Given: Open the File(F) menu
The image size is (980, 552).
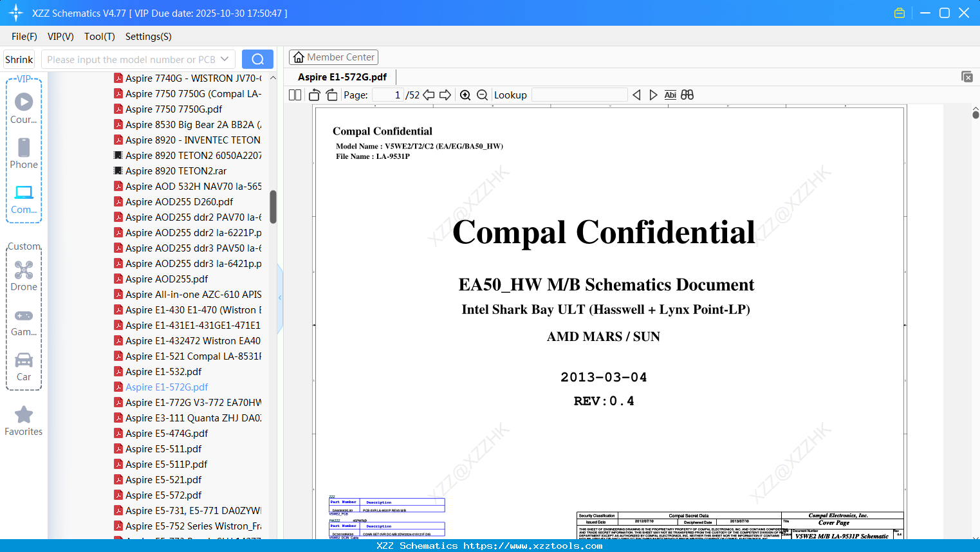Looking at the screenshot, I should tap(24, 37).
